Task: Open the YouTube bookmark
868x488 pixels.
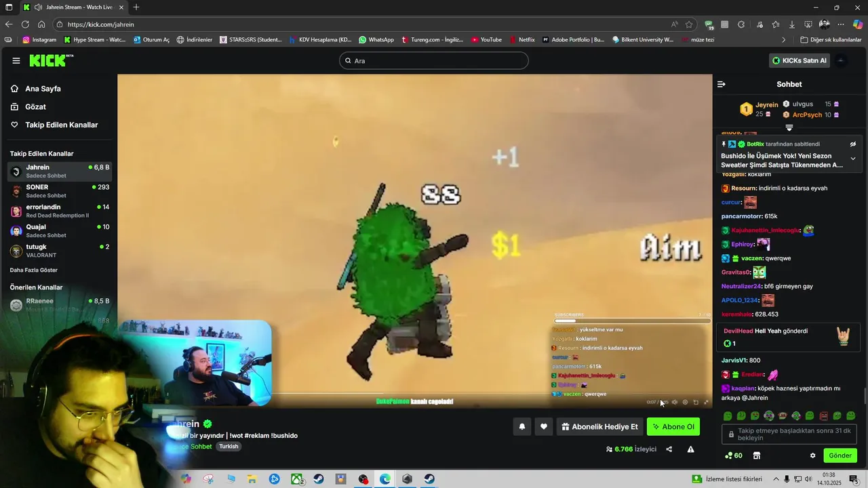Action: point(486,40)
